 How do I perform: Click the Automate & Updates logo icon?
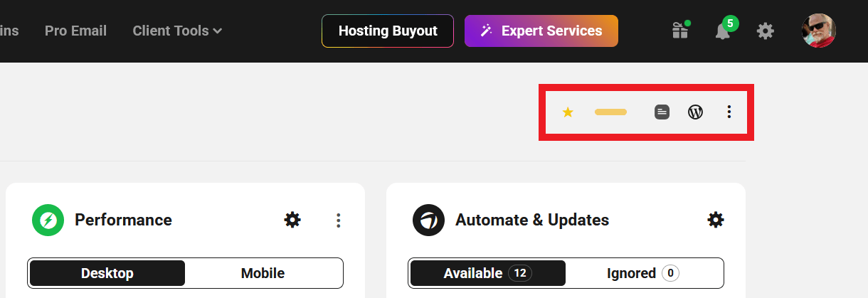pos(428,220)
